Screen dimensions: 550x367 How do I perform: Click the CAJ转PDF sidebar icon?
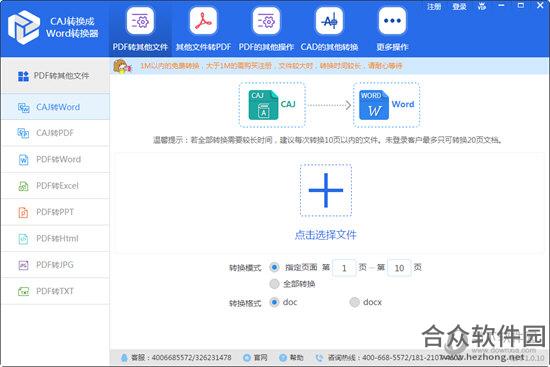point(24,133)
